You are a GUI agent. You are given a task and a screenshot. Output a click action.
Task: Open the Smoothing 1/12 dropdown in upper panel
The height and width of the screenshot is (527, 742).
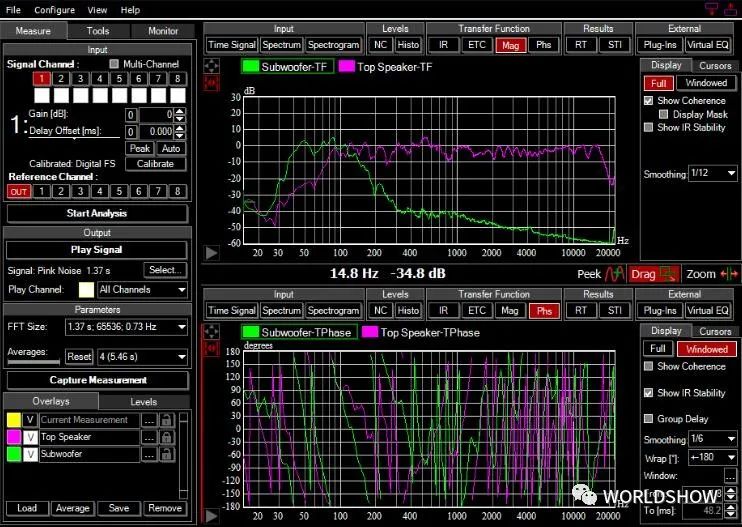[713, 173]
